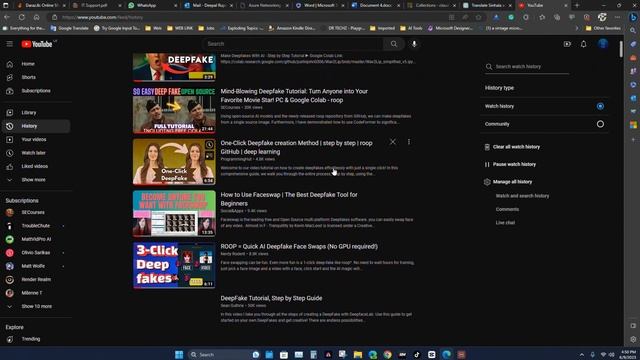Select Watch history radio button

(x=600, y=106)
